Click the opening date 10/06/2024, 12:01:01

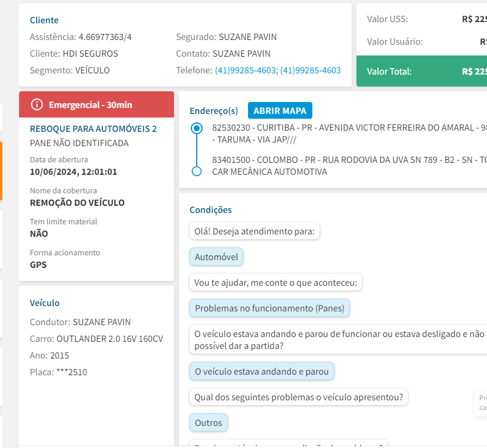[73, 172]
